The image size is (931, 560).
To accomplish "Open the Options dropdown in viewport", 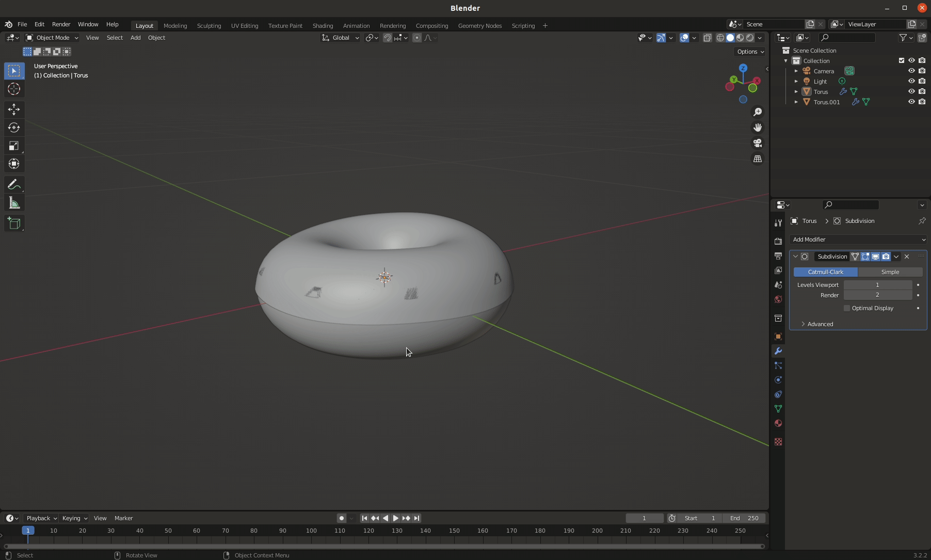I will click(x=750, y=52).
